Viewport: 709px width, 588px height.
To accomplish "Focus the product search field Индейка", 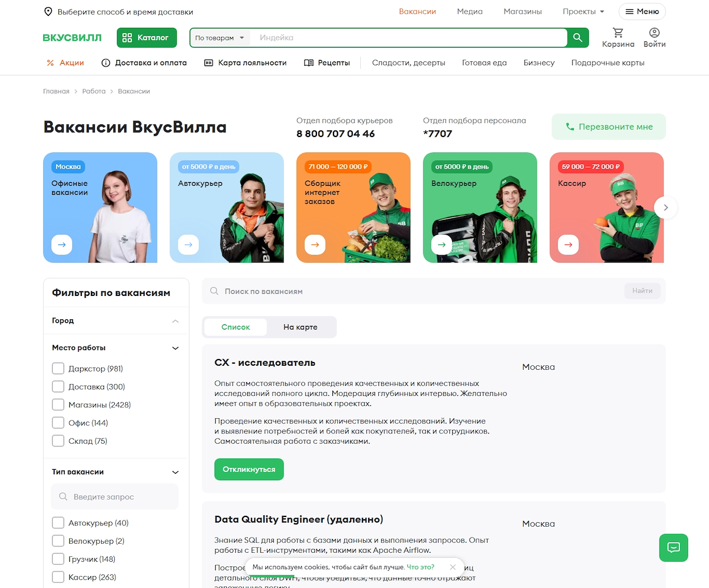I will coord(408,38).
